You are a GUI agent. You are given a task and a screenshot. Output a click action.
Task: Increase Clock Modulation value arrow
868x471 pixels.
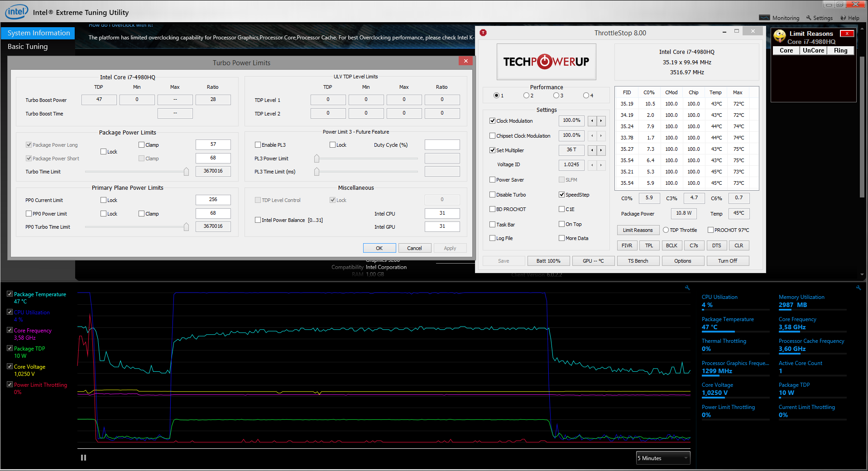601,121
